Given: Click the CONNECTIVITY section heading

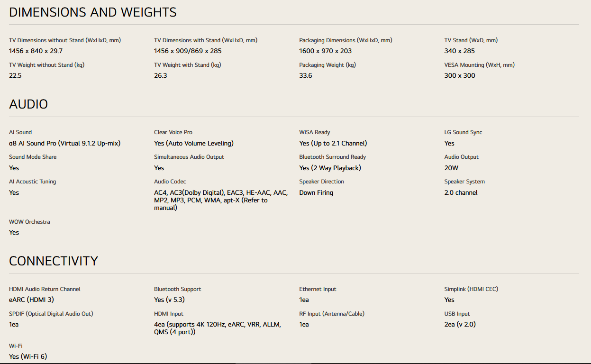Looking at the screenshot, I should 54,261.
